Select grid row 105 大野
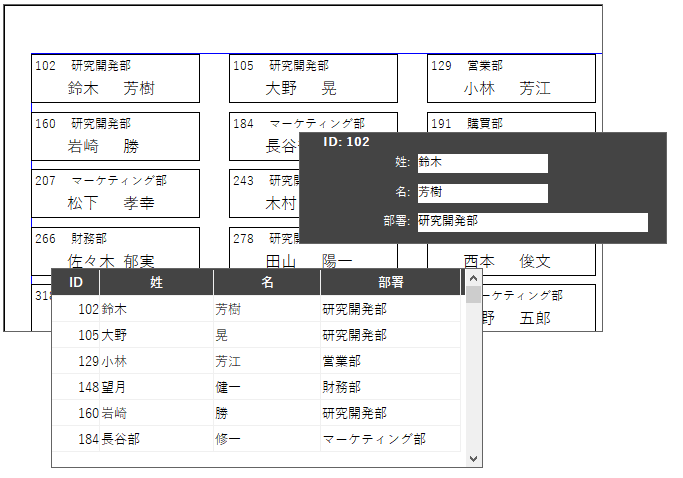The height and width of the screenshot is (478, 683). pos(258,335)
